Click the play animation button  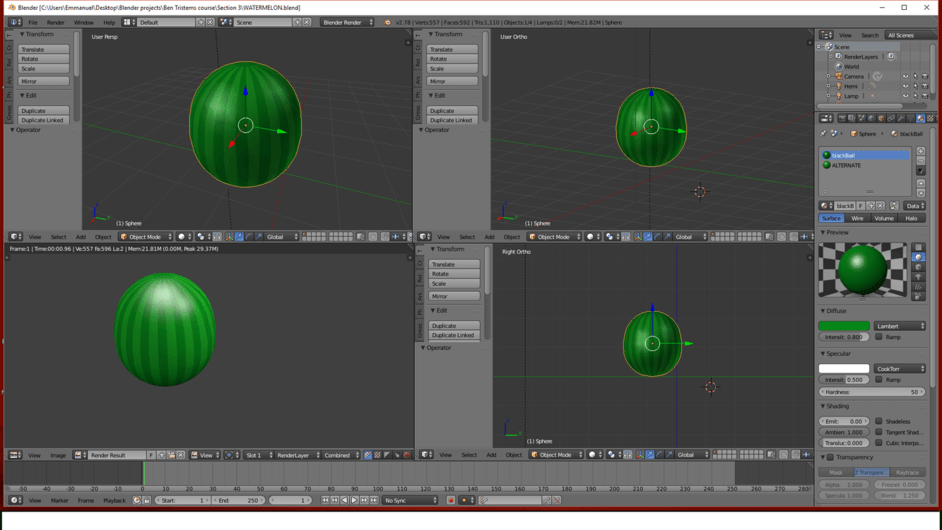click(x=354, y=500)
